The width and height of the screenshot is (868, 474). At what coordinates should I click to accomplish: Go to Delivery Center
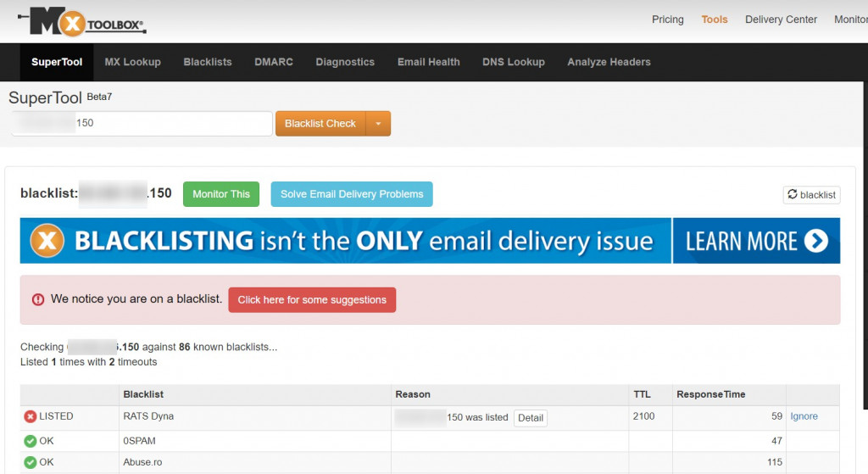tap(781, 20)
